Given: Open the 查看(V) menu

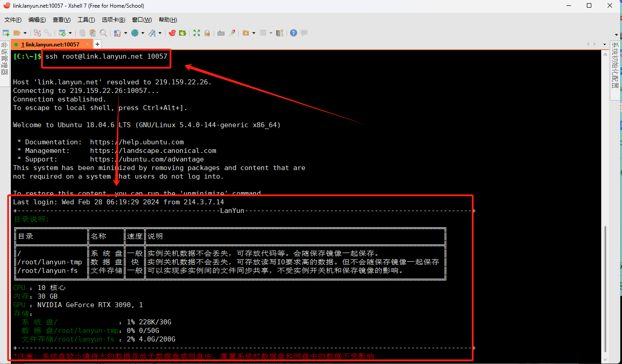Looking at the screenshot, I should pyautogui.click(x=62, y=20).
